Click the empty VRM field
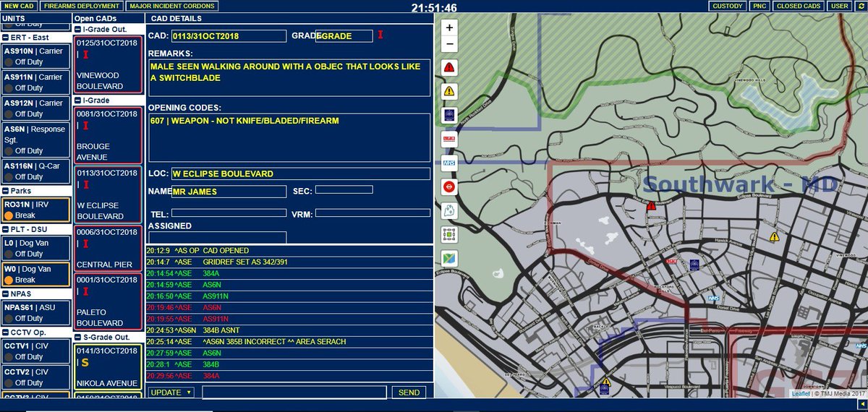Image resolution: width=868 pixels, height=412 pixels. click(x=372, y=213)
